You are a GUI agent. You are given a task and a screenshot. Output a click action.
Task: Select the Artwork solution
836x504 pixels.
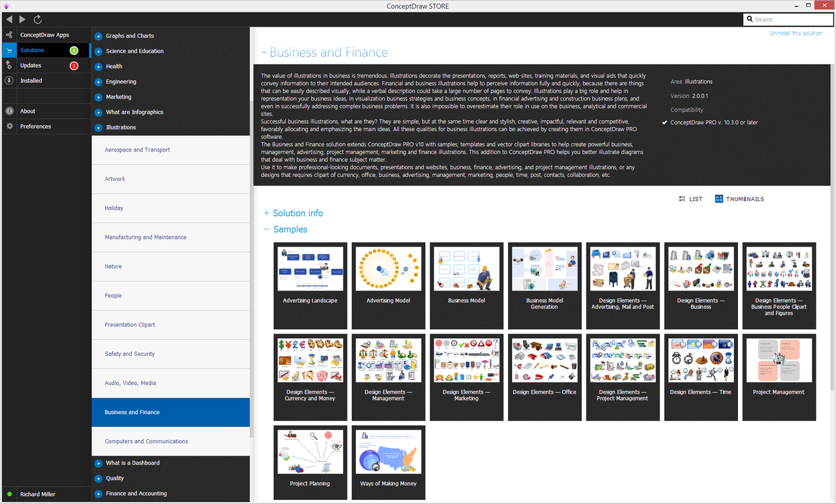coord(170,179)
